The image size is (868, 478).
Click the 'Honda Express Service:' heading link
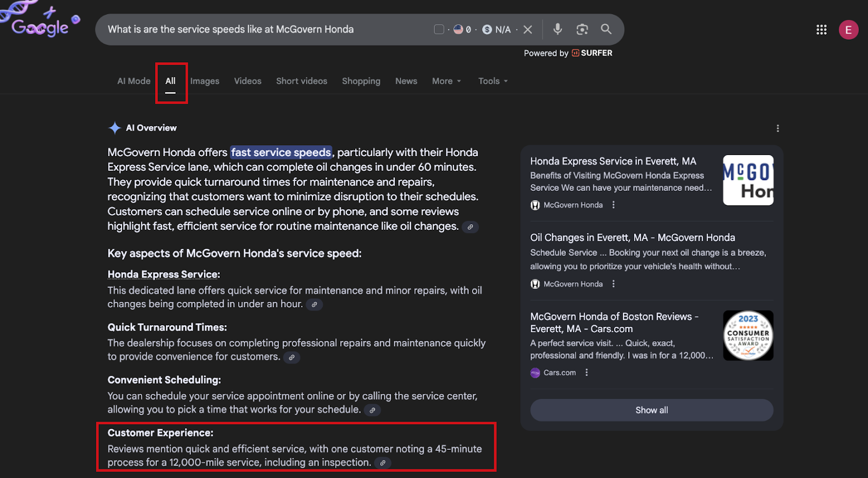click(164, 274)
